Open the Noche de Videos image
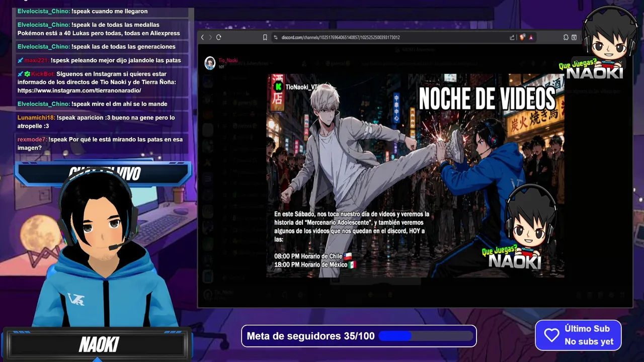 [415, 175]
